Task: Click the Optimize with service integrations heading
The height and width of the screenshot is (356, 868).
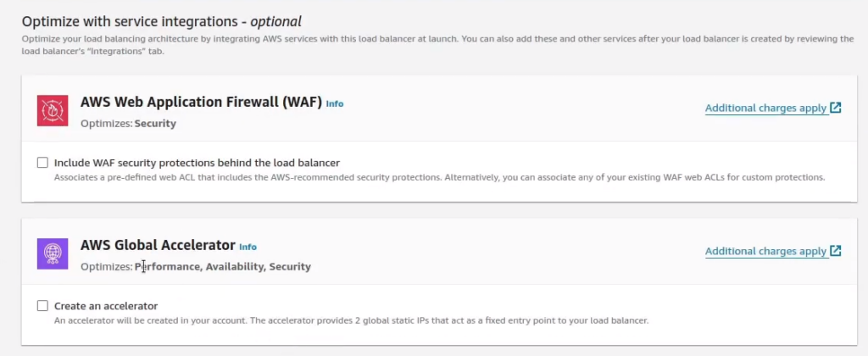Action: (x=162, y=21)
